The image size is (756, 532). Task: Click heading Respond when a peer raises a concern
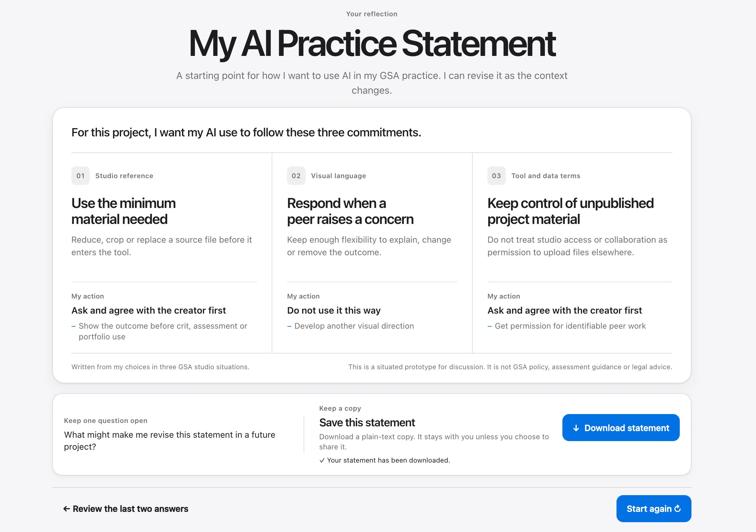pyautogui.click(x=350, y=211)
